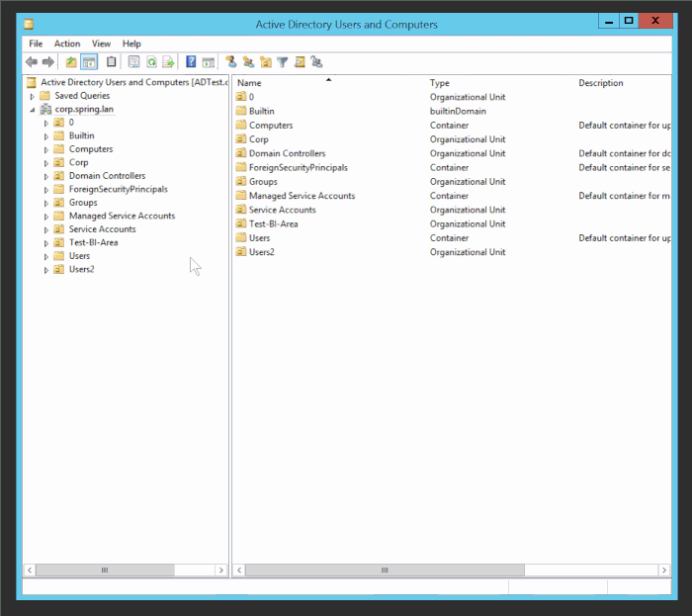Expand Corp tree node
Image resolution: width=692 pixels, height=616 pixels.
click(45, 163)
